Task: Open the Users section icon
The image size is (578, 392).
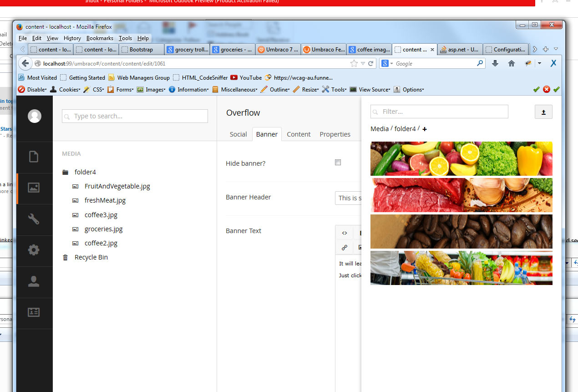Action: (34, 281)
